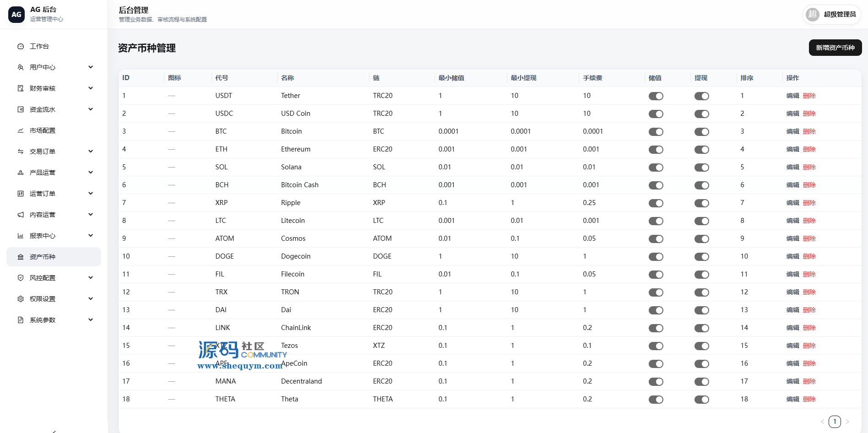Expand the 财务审核 menu chevron
The width and height of the screenshot is (868, 433).
coord(91,88)
